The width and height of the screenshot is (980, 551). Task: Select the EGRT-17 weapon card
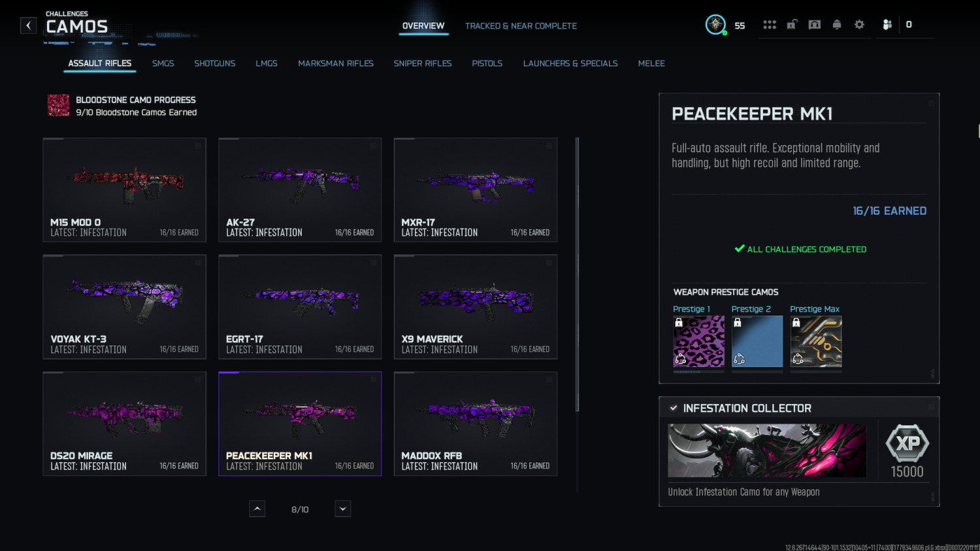click(300, 307)
